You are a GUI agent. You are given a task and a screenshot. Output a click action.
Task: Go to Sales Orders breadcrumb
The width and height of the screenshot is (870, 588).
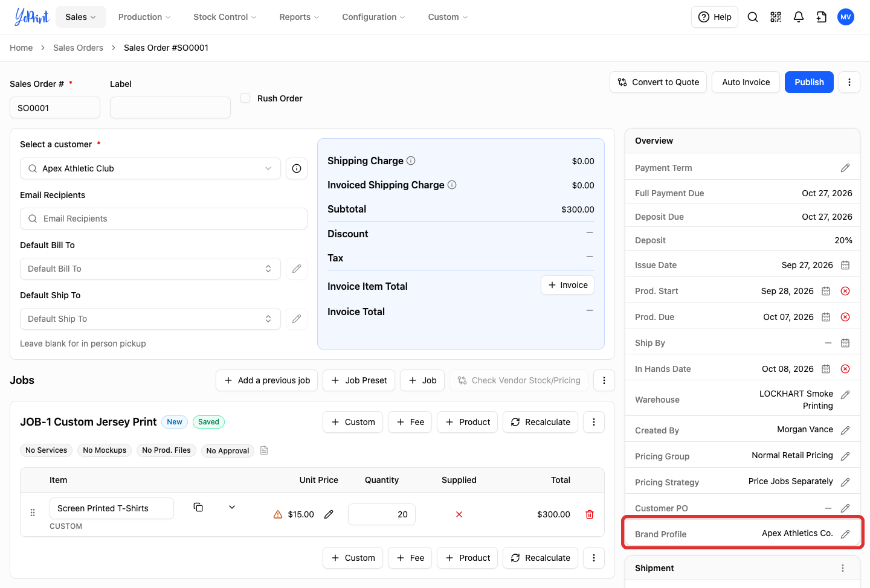[x=78, y=48]
